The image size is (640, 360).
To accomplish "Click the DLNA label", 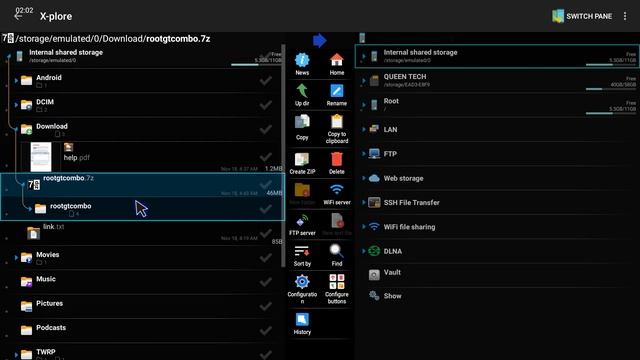I will tap(393, 251).
